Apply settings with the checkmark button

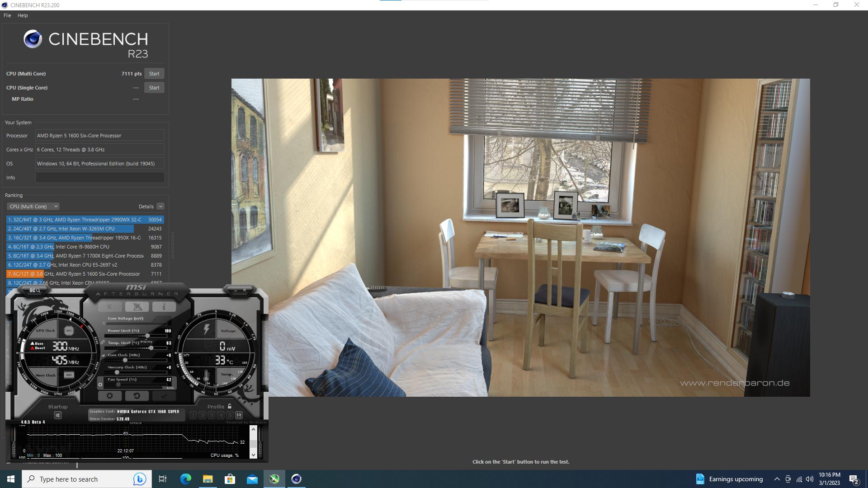click(x=164, y=396)
